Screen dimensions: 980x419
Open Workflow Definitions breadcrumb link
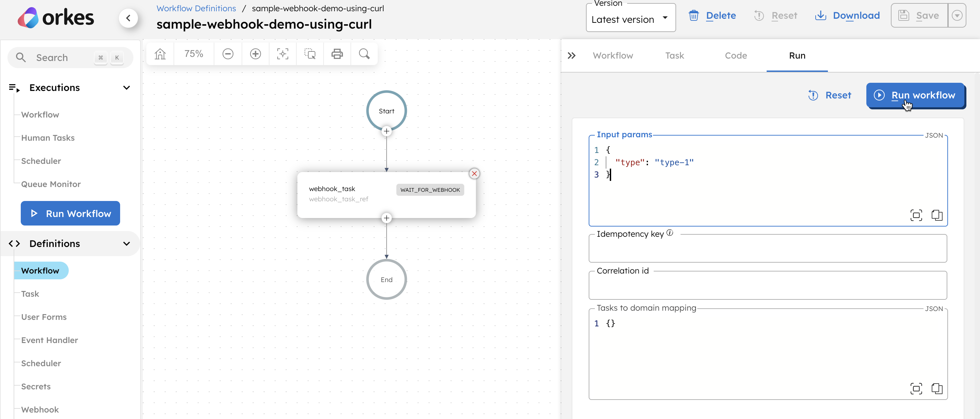196,9
